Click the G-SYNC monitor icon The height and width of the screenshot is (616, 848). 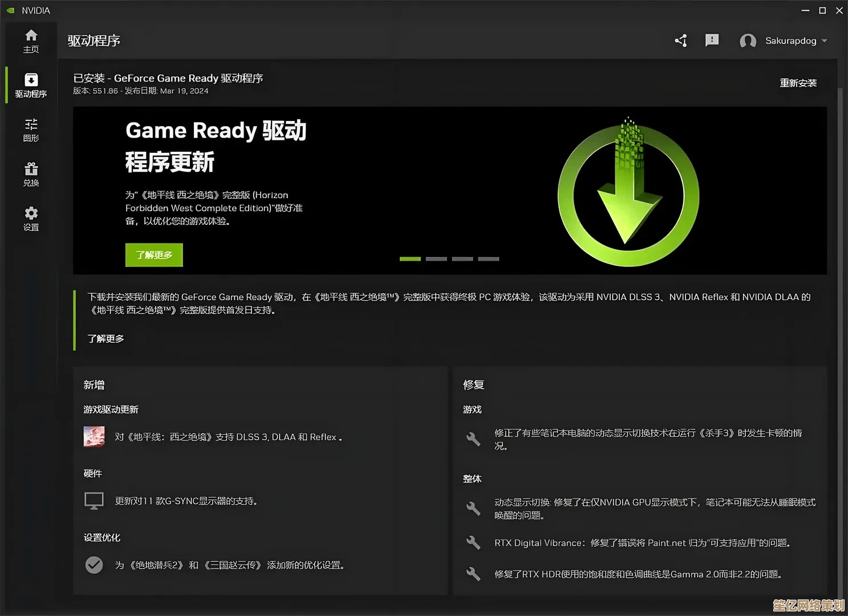point(94,501)
